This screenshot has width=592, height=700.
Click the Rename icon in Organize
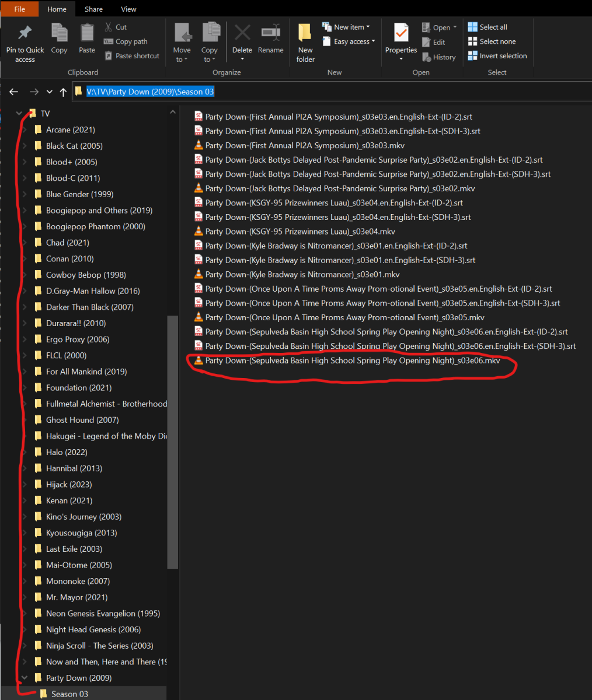click(270, 33)
